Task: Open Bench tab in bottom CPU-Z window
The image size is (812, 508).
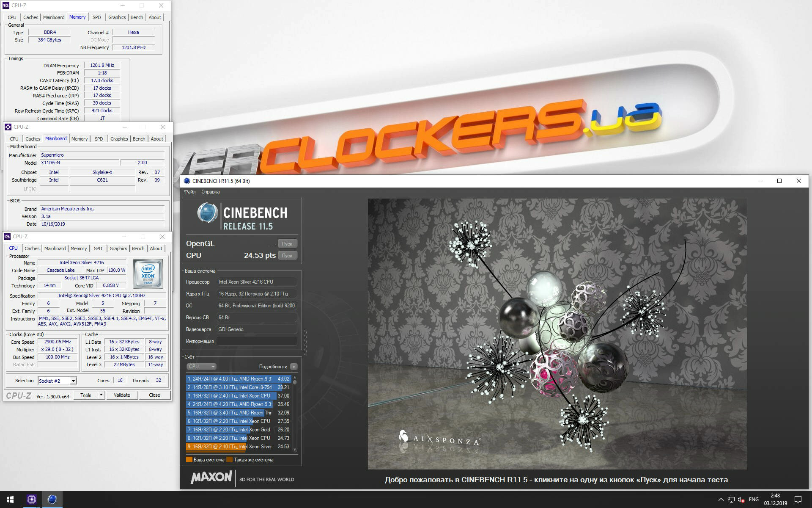Action: click(x=138, y=248)
